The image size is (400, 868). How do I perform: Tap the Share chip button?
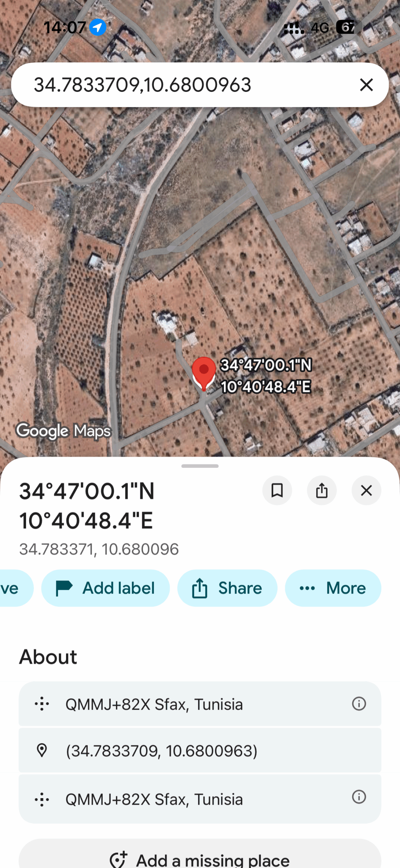(227, 588)
